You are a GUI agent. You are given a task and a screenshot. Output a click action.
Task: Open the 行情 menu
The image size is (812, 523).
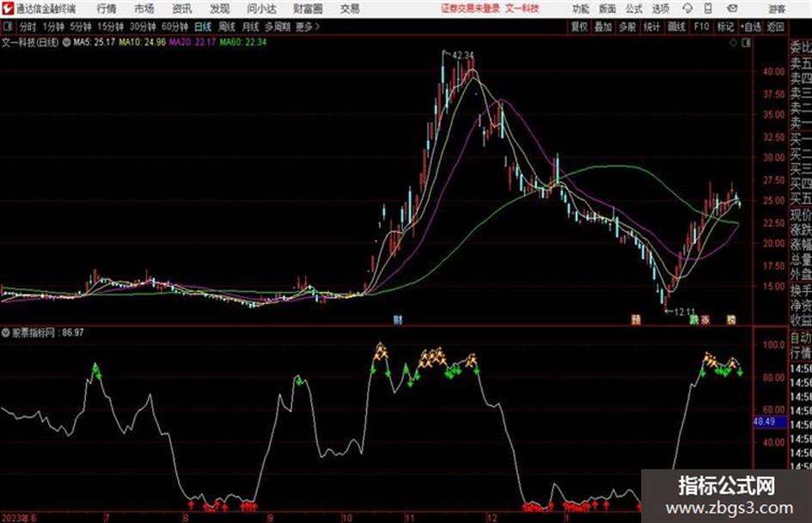tap(107, 9)
